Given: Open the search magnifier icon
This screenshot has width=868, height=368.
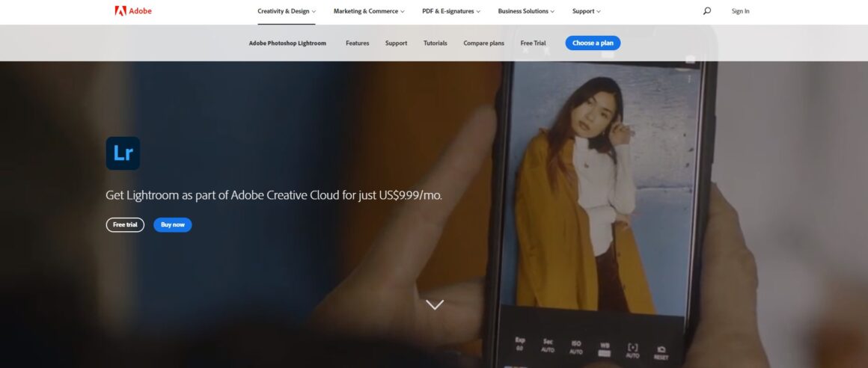Looking at the screenshot, I should tap(707, 11).
